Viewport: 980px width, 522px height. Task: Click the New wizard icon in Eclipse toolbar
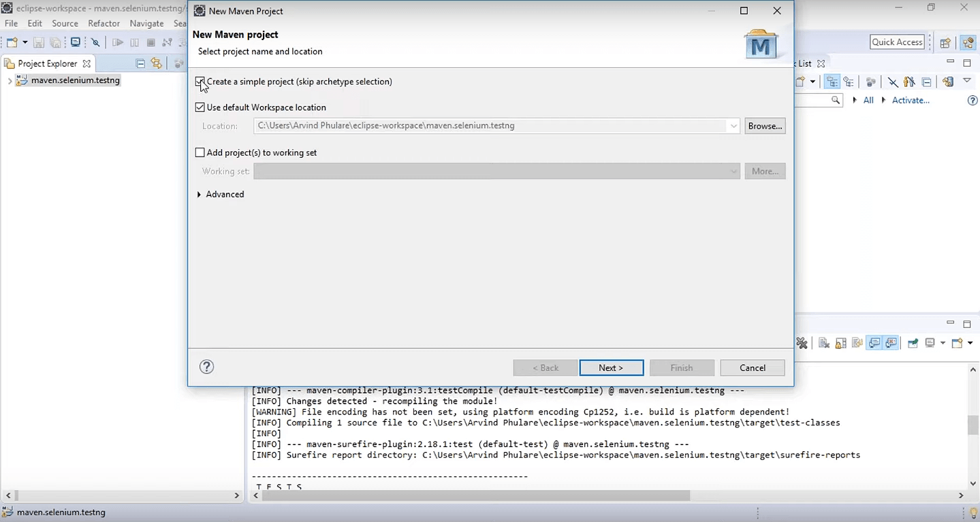[x=12, y=42]
